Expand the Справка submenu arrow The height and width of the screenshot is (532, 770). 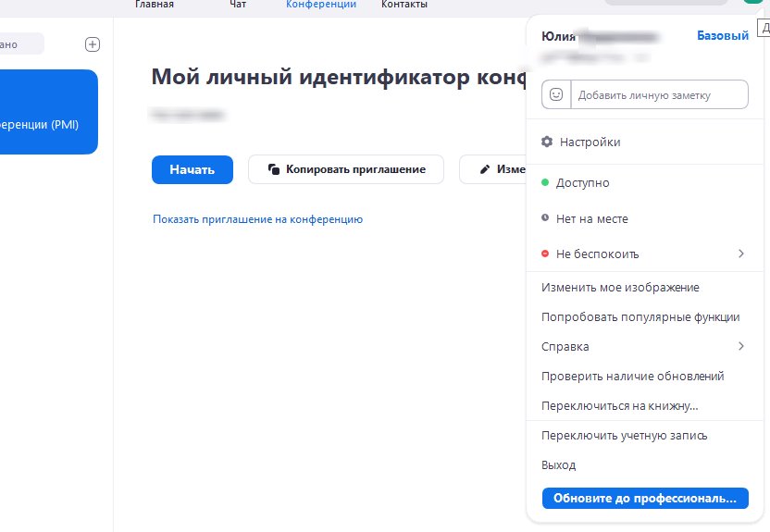[740, 346]
